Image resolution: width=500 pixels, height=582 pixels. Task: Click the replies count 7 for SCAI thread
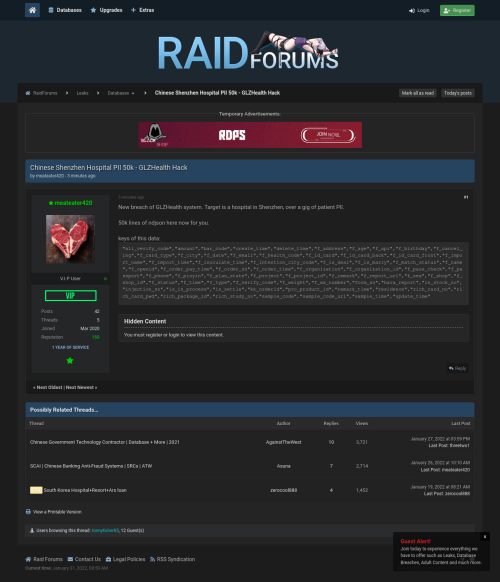pos(331,466)
